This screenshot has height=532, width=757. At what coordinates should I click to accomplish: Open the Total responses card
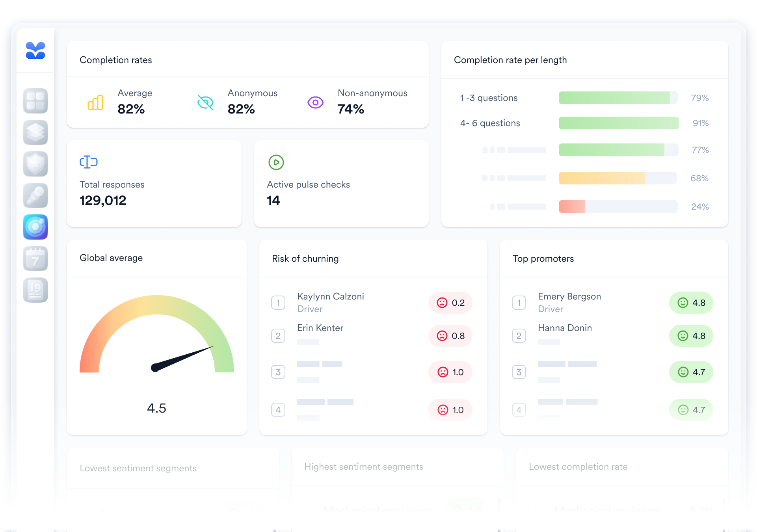(154, 184)
